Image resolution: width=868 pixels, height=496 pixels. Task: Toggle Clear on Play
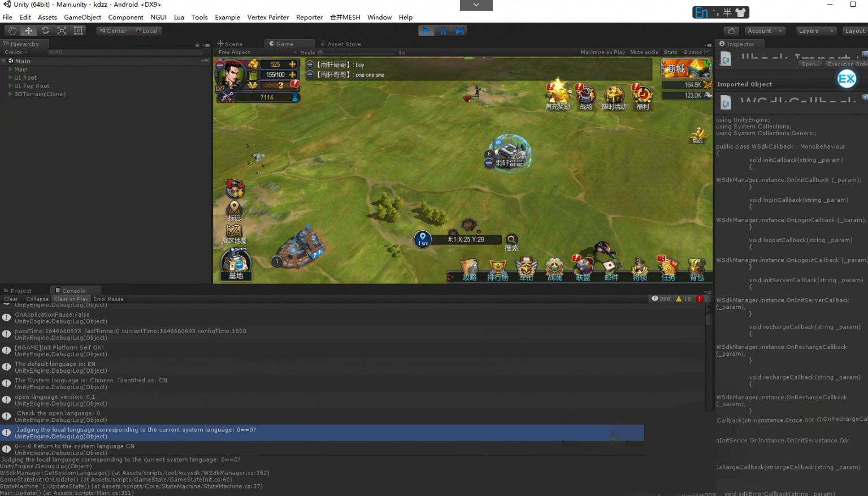click(71, 299)
